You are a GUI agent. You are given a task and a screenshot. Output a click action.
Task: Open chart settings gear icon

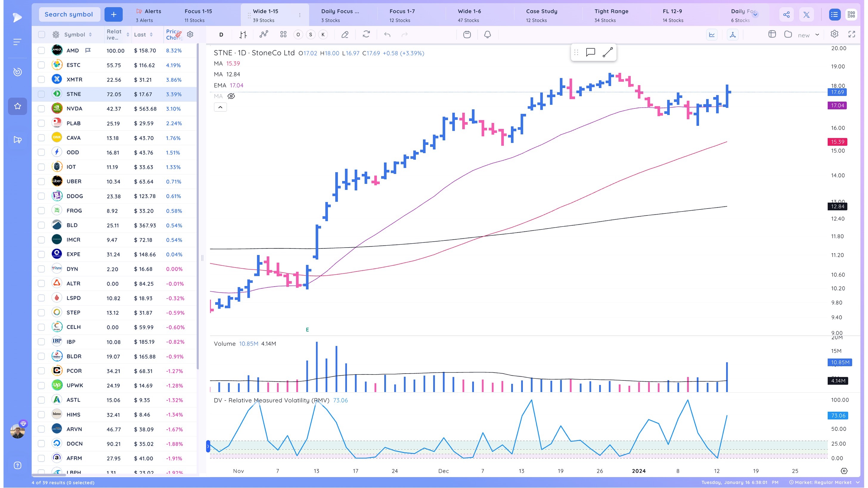pyautogui.click(x=835, y=34)
